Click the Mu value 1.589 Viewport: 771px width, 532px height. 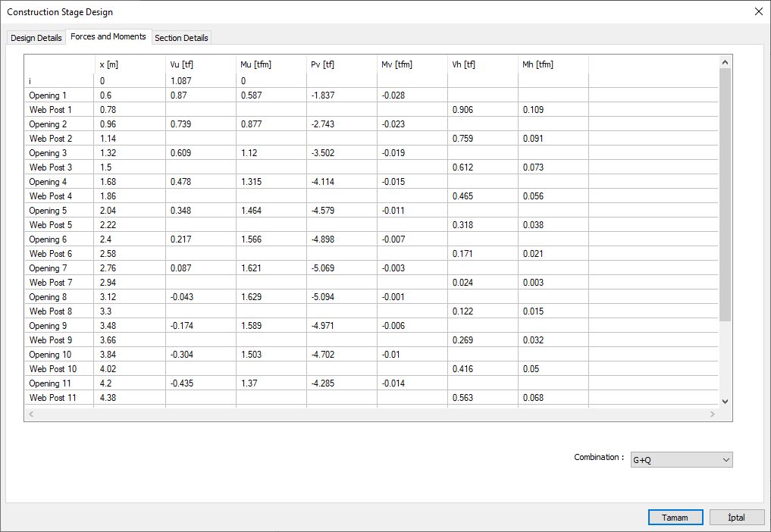tap(251, 326)
